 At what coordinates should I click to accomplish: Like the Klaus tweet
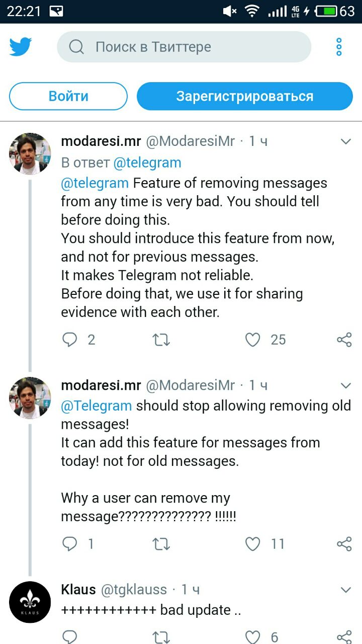point(252,637)
